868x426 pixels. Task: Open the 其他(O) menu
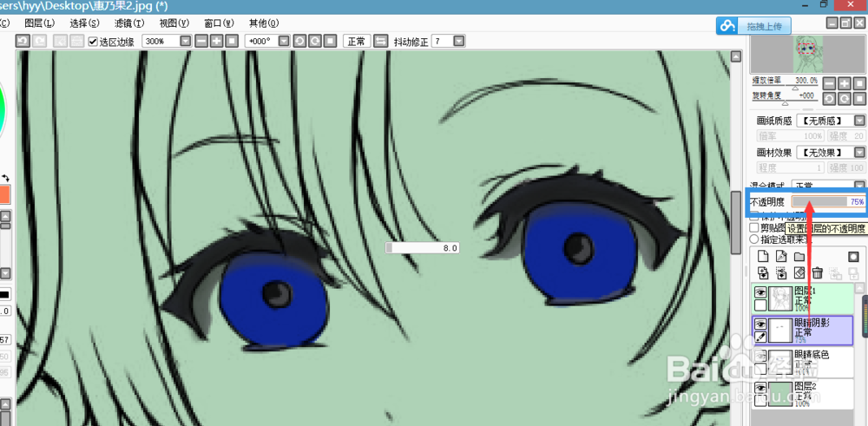coord(264,23)
